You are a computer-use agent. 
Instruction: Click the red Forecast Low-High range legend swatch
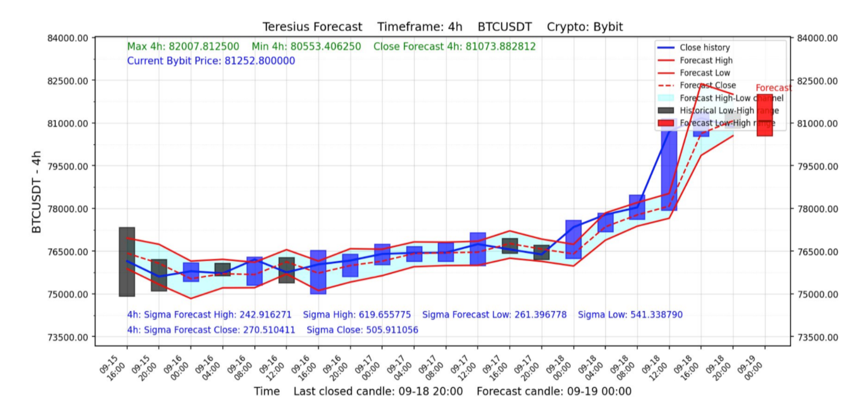pos(665,123)
